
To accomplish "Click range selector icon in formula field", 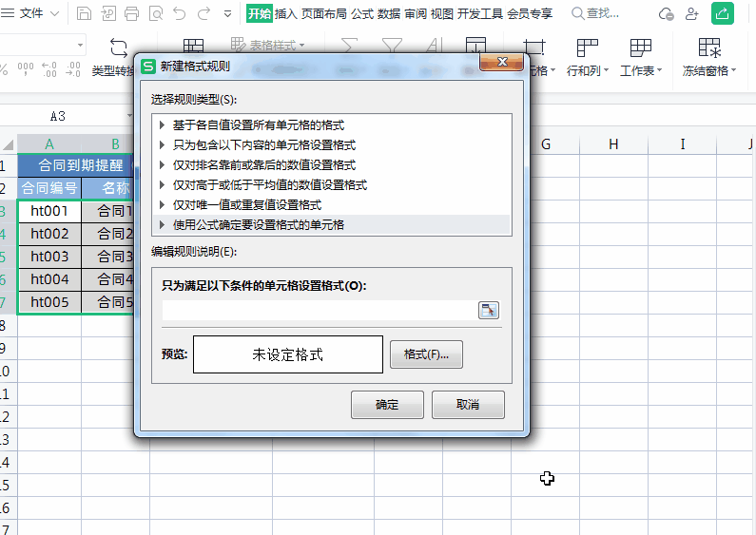I will (x=489, y=310).
